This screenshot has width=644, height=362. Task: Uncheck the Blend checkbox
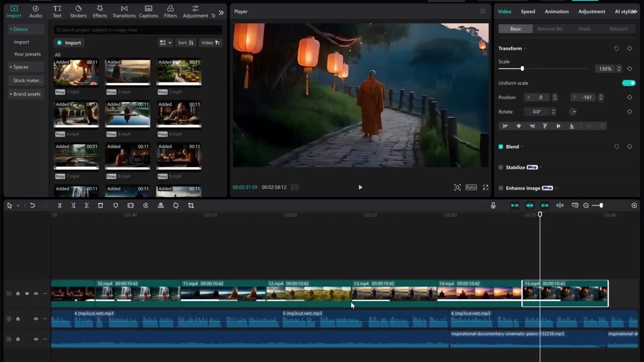pyautogui.click(x=501, y=147)
